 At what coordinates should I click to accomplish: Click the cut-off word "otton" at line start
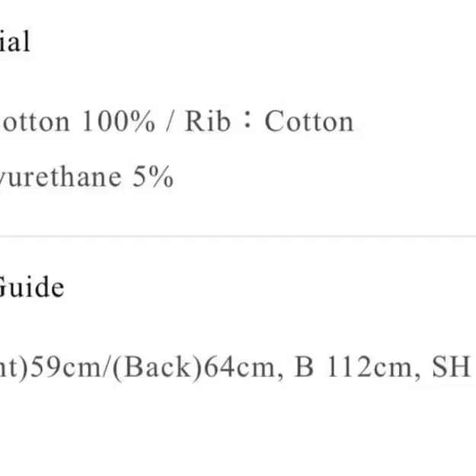(x=35, y=122)
